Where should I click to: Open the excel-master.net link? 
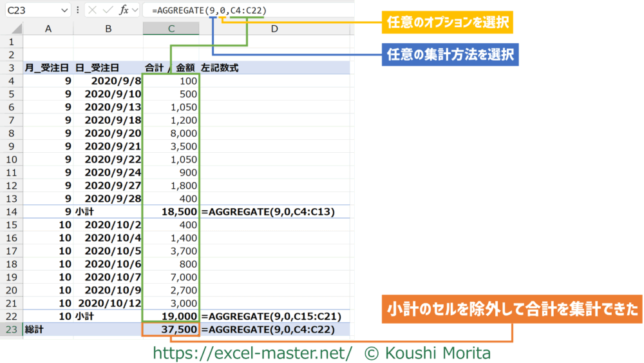tap(252, 353)
